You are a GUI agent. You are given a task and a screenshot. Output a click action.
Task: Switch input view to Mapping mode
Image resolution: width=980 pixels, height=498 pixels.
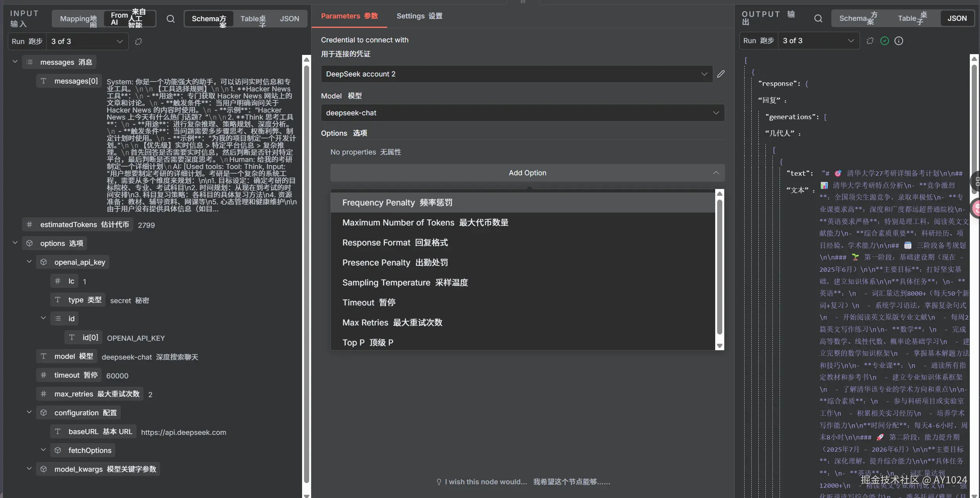point(78,19)
